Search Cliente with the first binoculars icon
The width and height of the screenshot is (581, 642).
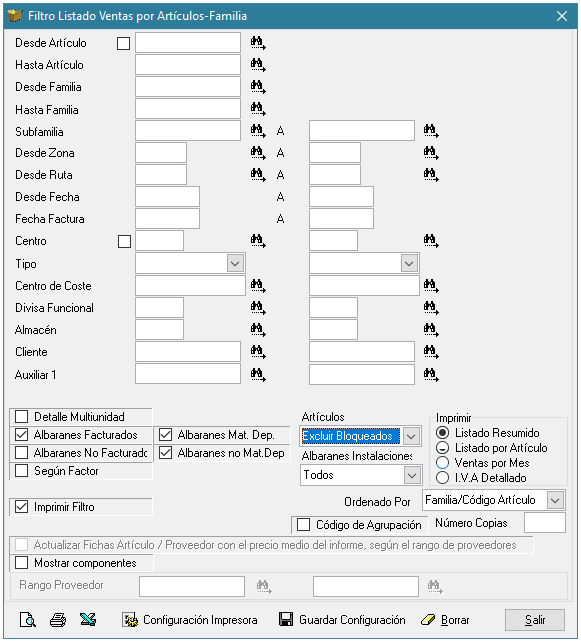tap(258, 352)
